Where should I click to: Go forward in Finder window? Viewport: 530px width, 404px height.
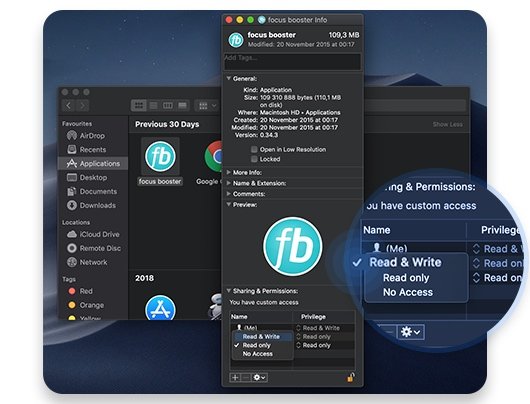click(82, 105)
